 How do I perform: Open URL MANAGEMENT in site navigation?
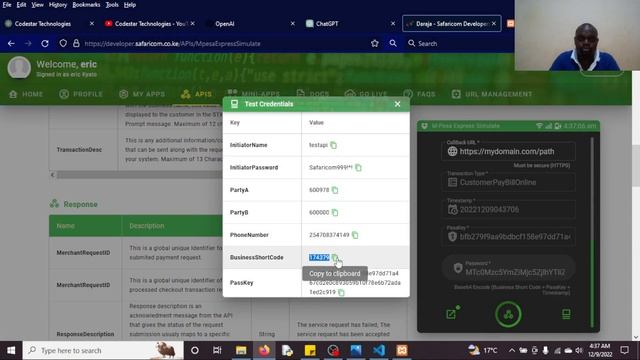[x=492, y=94]
